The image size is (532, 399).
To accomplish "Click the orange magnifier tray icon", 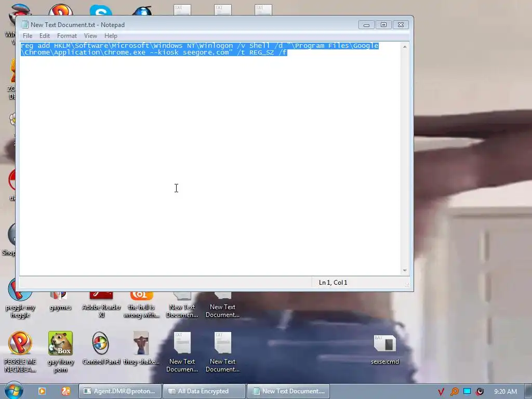I will pyautogui.click(x=454, y=392).
